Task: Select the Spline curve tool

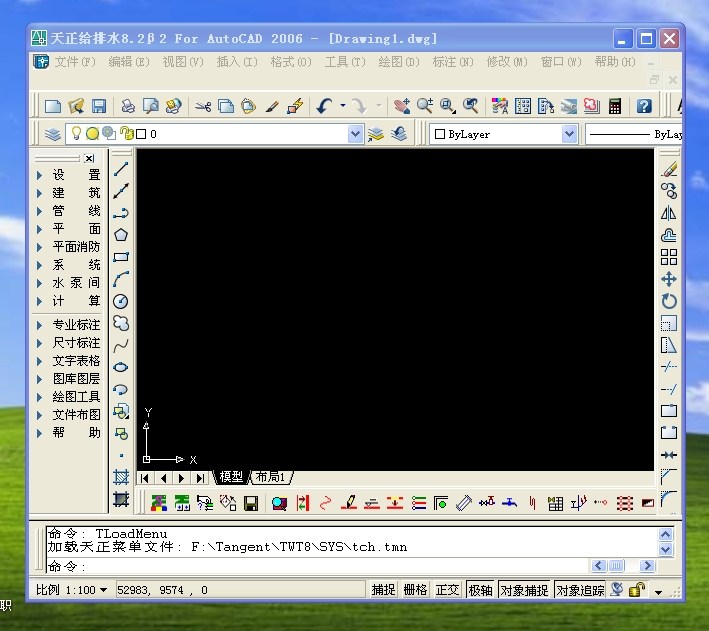Action: pyautogui.click(x=121, y=346)
